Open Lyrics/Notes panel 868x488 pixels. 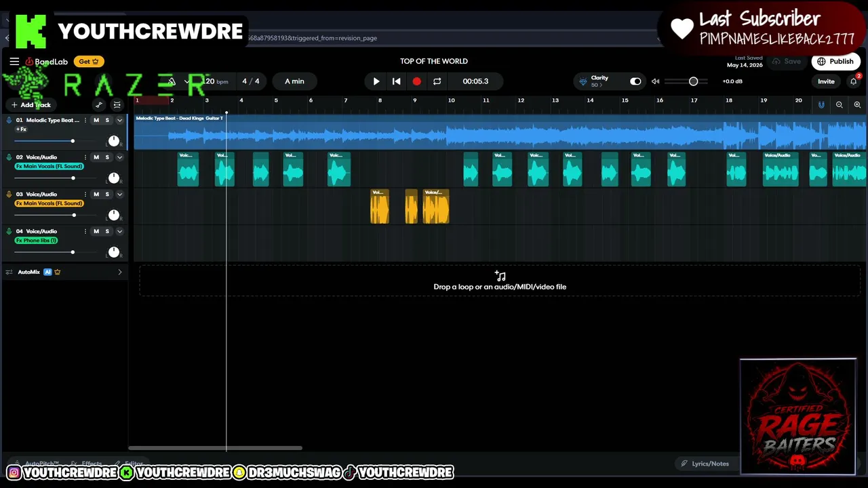click(x=705, y=464)
